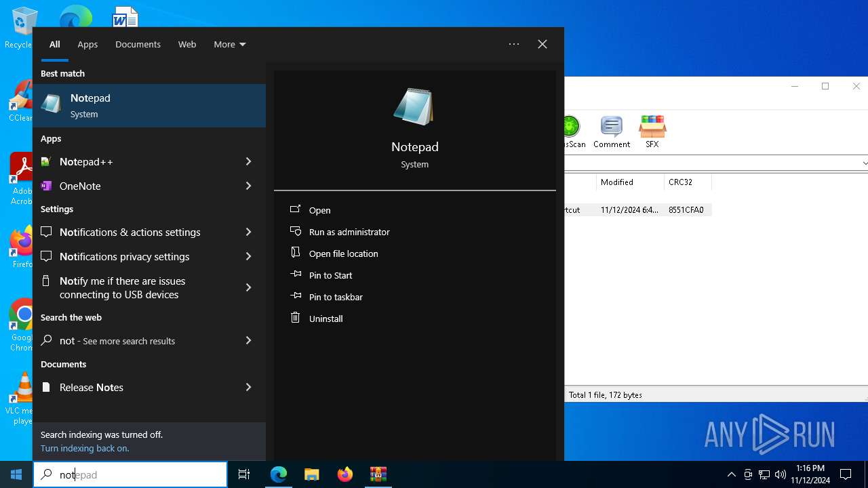Click the taskbar search input field
This screenshot has width=868, height=488.
(x=130, y=474)
